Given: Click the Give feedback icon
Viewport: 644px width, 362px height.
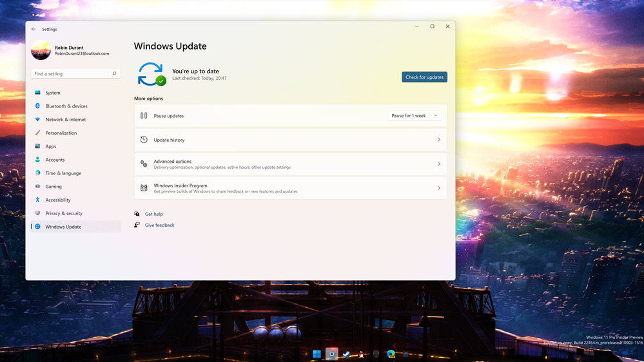Looking at the screenshot, I should (x=137, y=225).
